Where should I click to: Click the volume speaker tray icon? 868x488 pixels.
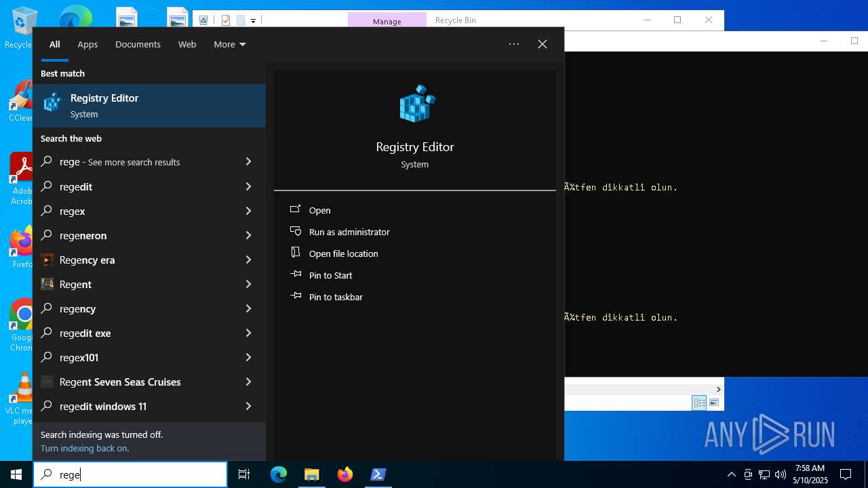(x=781, y=474)
